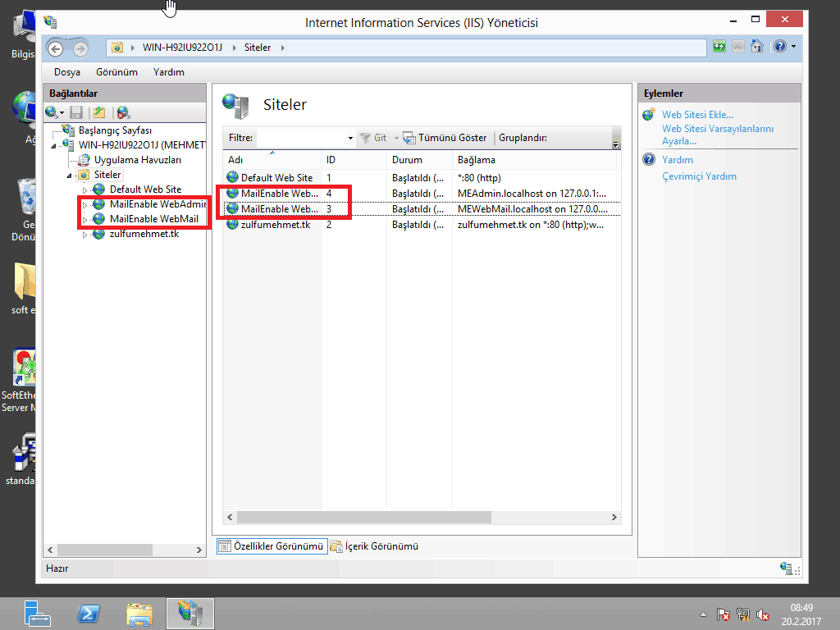Click the create new connection globe icon
840x630 pixels.
(x=52, y=112)
